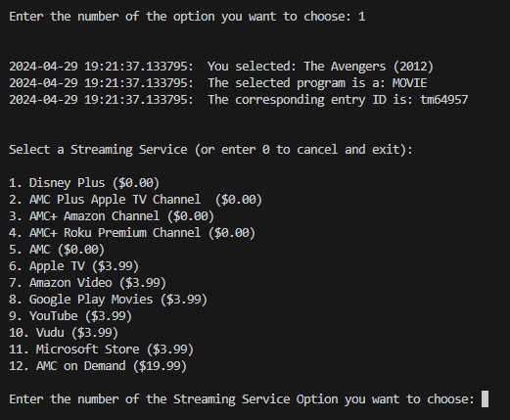
Task: Click the AMC ($0.00) option line
Action: (57, 250)
